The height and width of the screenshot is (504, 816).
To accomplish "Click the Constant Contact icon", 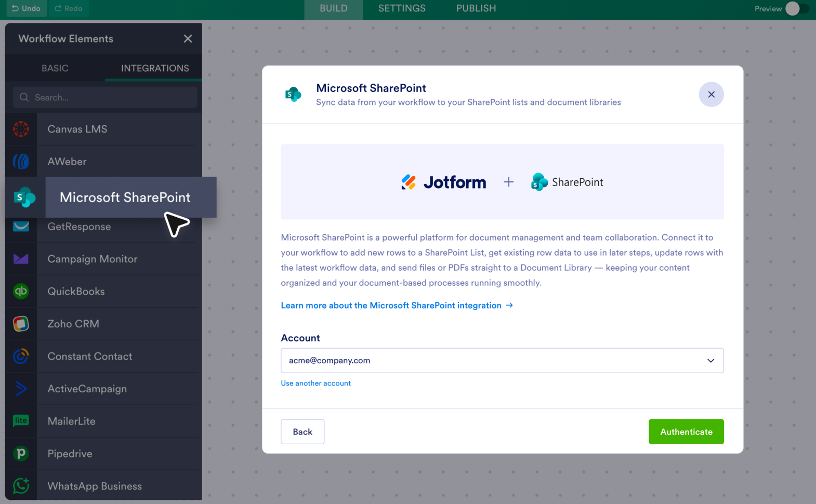I will (x=21, y=356).
